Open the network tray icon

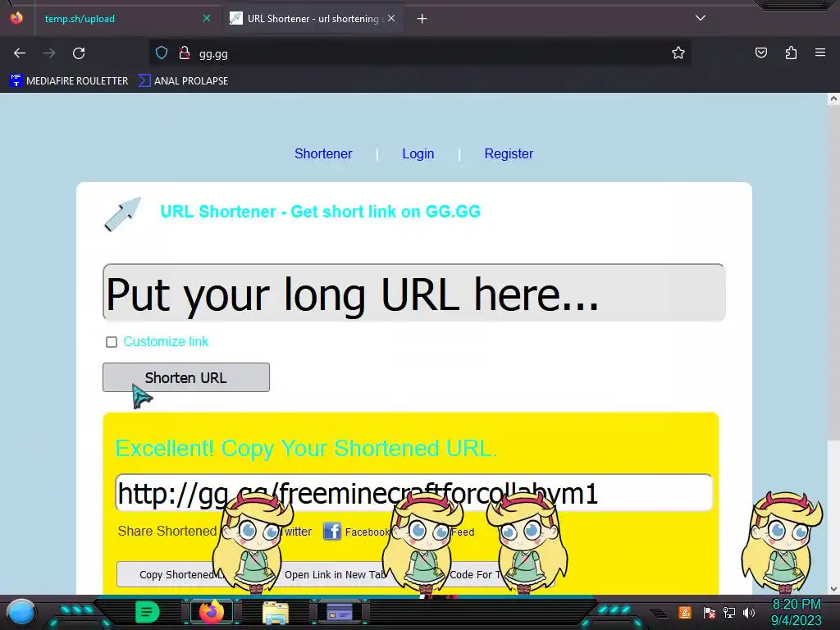pyautogui.click(x=729, y=612)
